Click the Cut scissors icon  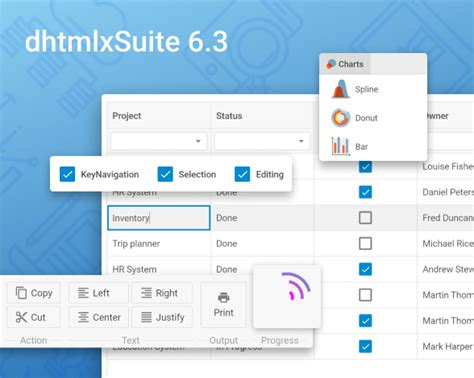coord(21,317)
